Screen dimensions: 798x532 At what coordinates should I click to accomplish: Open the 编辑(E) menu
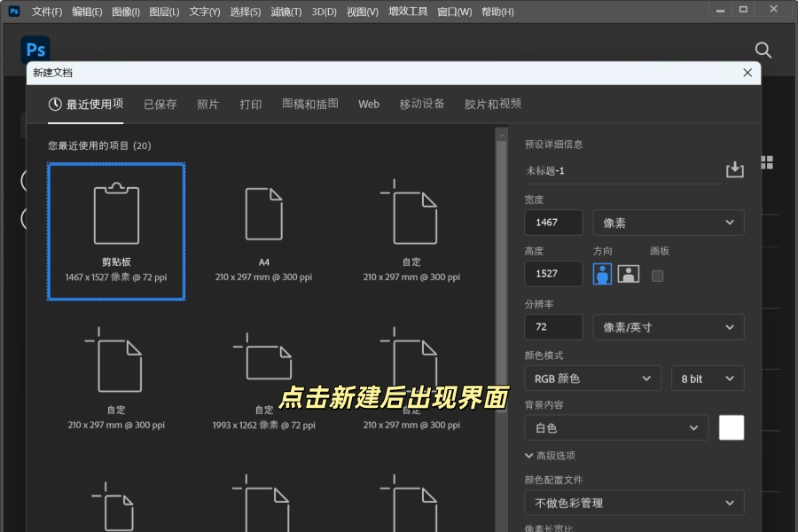[87, 12]
